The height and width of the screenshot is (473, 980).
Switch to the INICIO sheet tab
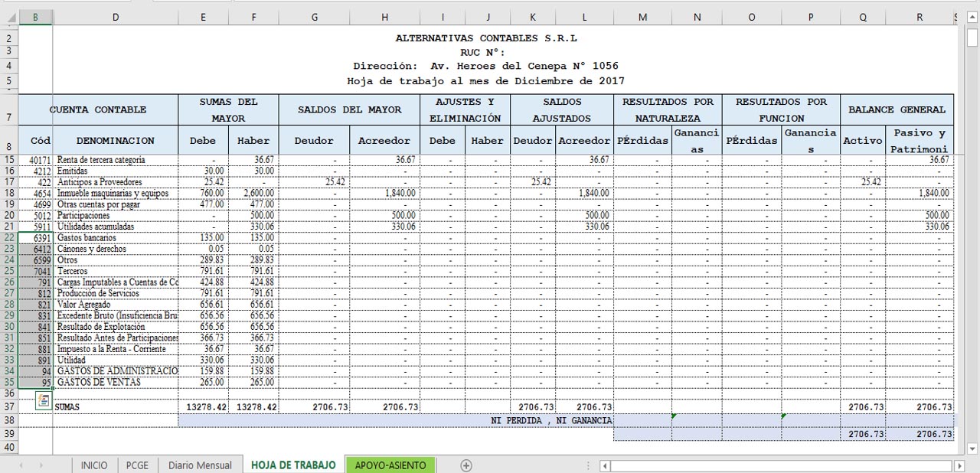click(94, 465)
